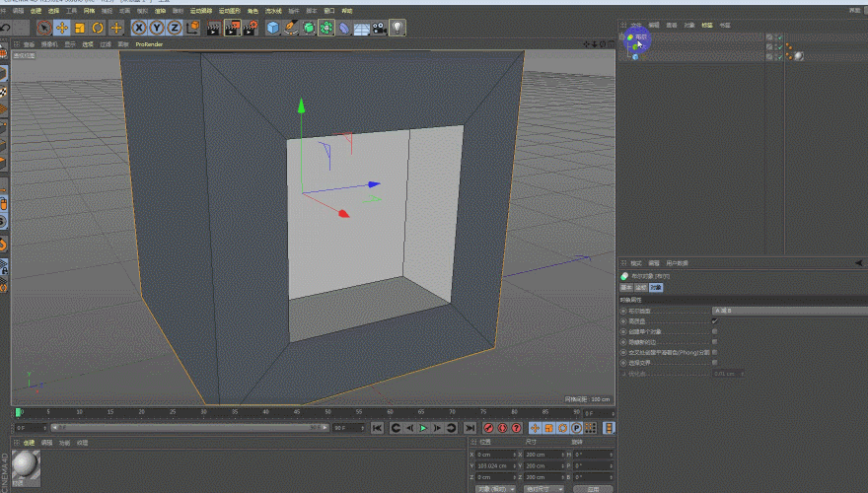Toggle the coordinate system cube icon
Viewport: 868px width, 493px height.
[x=192, y=27]
